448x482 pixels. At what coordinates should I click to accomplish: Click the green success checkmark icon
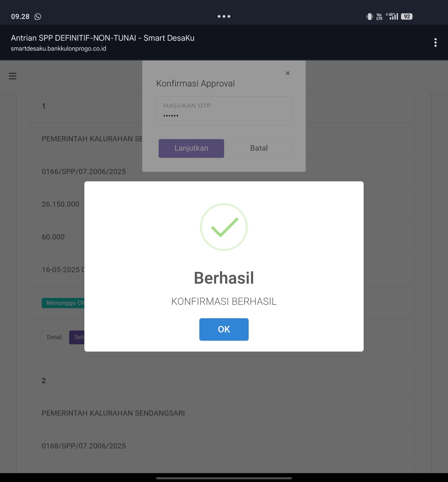click(224, 227)
